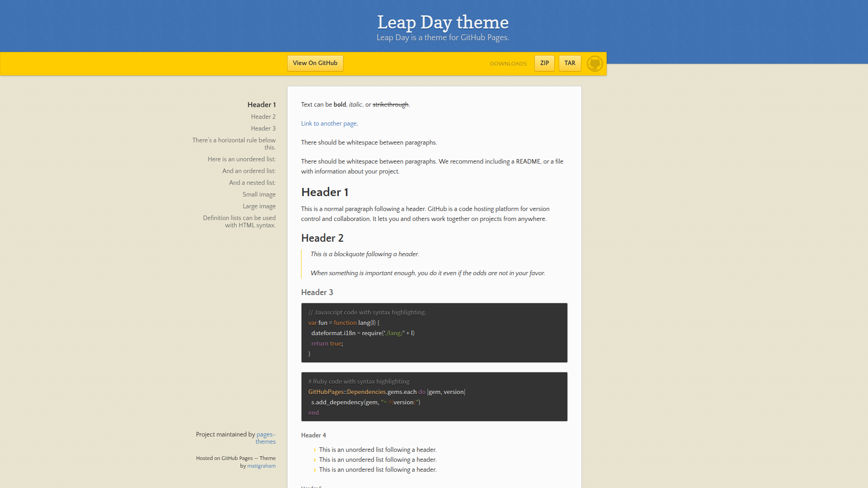This screenshot has width=868, height=488.
Task: Select the Large image sidebar entry
Action: [x=259, y=206]
